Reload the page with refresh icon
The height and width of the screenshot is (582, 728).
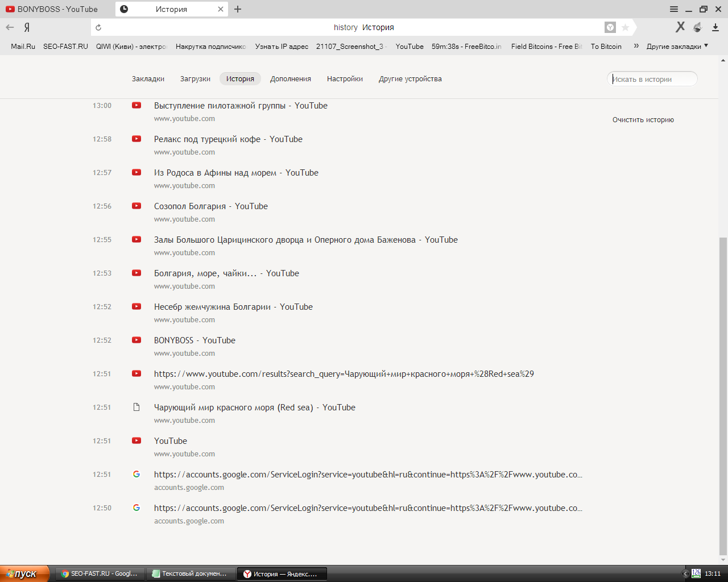[x=98, y=27]
